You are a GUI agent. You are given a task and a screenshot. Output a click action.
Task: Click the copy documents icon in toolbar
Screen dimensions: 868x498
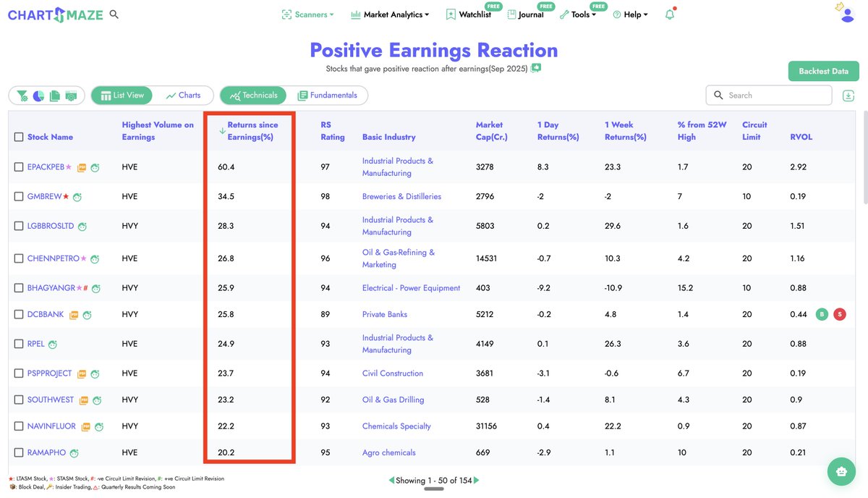tap(55, 96)
